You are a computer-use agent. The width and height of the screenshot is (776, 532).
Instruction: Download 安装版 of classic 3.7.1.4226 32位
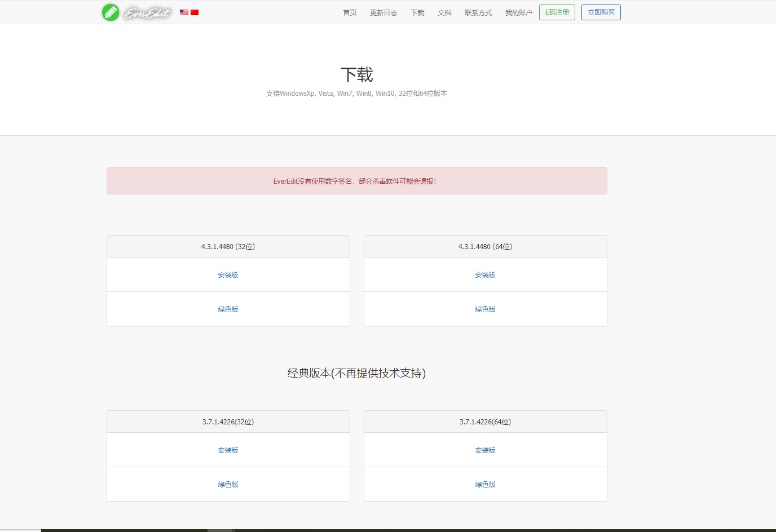coord(228,450)
